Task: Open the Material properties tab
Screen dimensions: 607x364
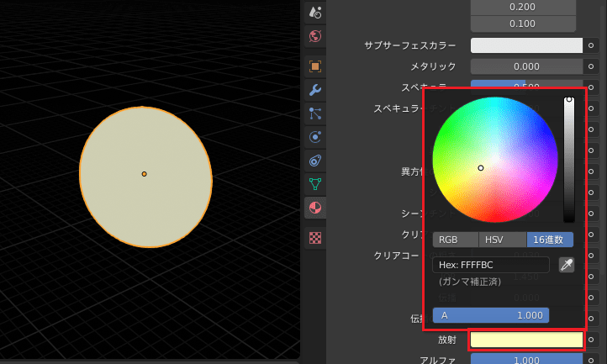Action: (x=315, y=208)
